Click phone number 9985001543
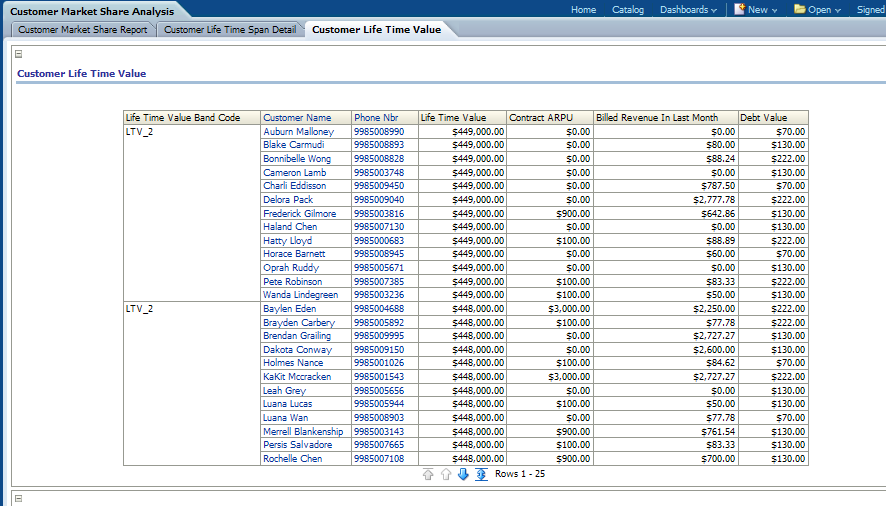 (379, 377)
